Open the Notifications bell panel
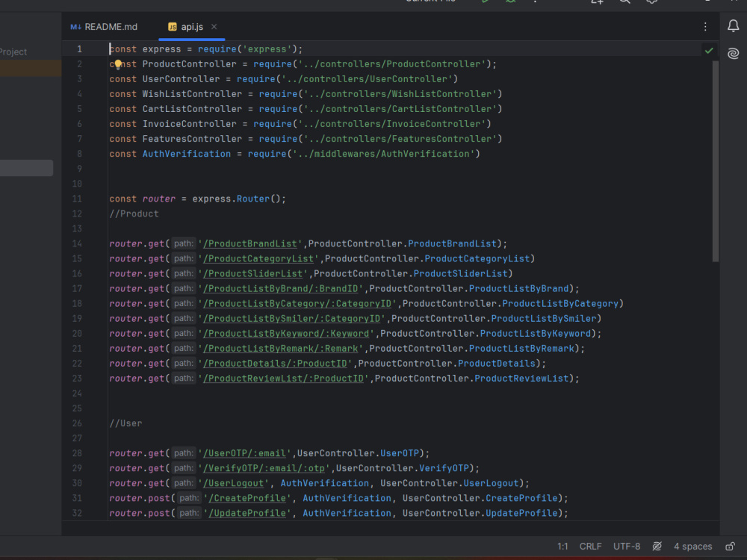 (x=734, y=25)
